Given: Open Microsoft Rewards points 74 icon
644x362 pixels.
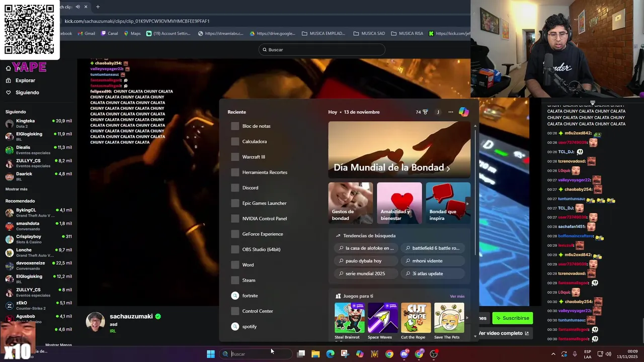Looking at the screenshot, I should (x=422, y=112).
